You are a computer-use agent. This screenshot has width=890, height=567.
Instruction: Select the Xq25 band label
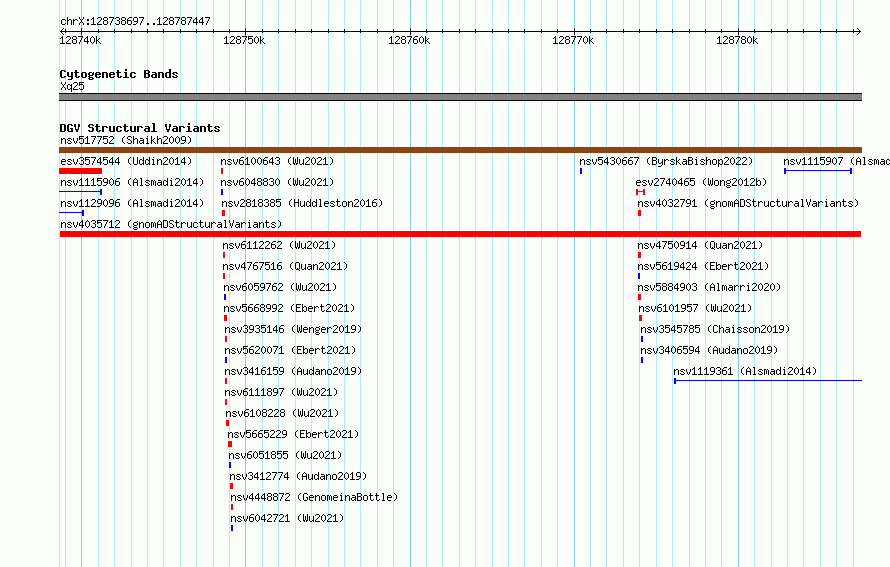72,86
